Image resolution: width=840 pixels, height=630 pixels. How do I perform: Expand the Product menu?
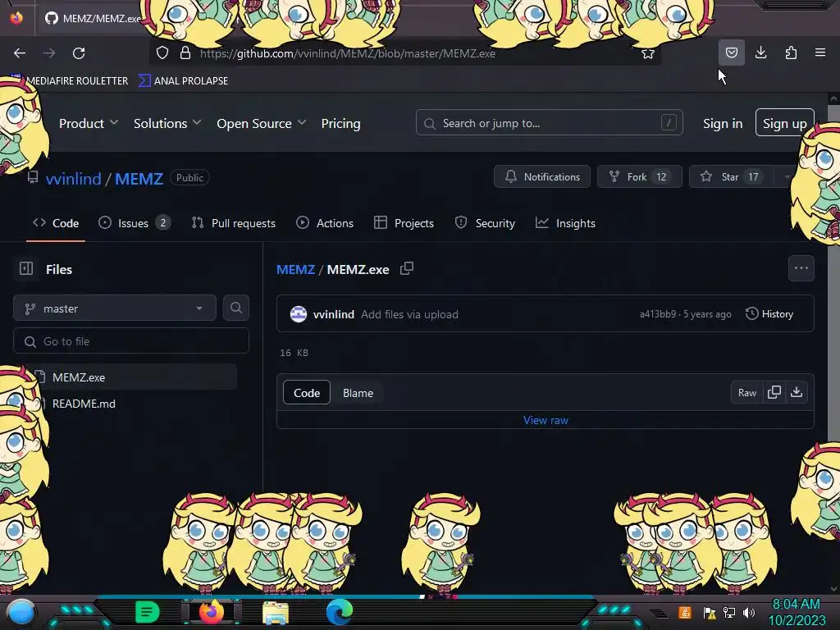[89, 123]
